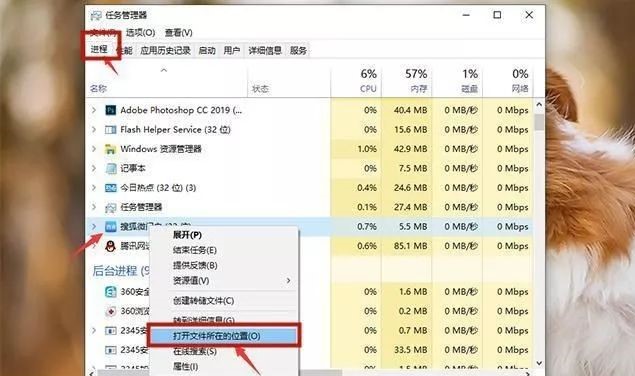Open the 资源值(V) submenu arrow
This screenshot has width=635, height=376.
288,280
